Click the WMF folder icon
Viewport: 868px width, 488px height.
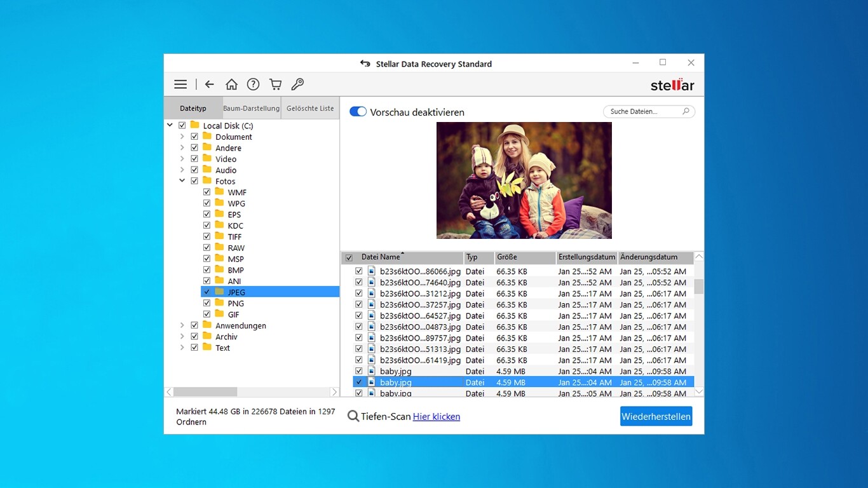219,192
